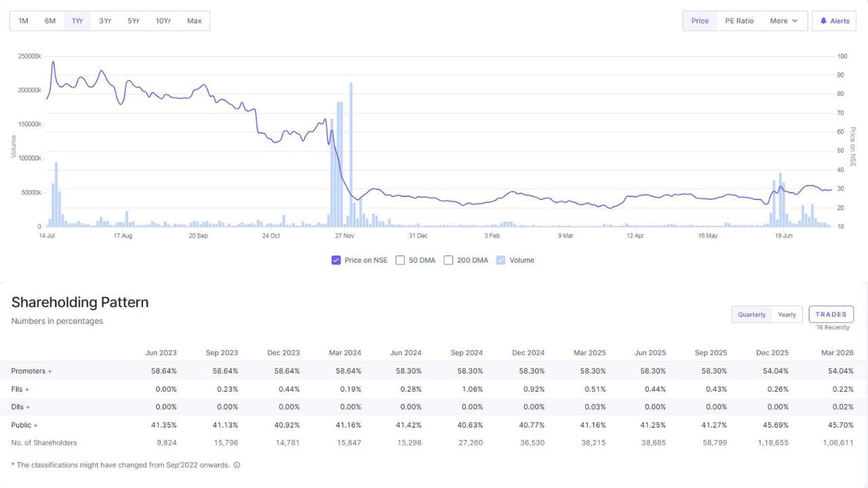Toggle the Volume checkbox off

(x=501, y=260)
